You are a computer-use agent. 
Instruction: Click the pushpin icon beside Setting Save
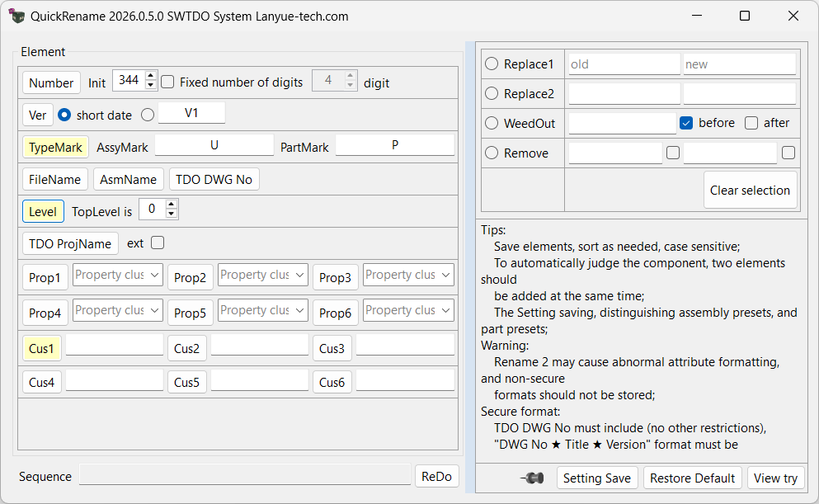pos(534,478)
